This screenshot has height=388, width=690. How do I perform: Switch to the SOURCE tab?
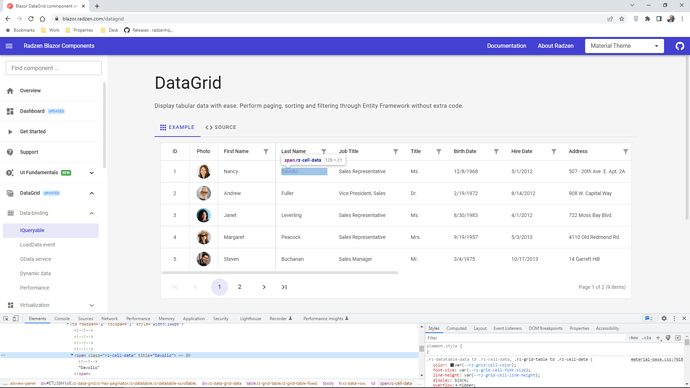pyautogui.click(x=221, y=127)
